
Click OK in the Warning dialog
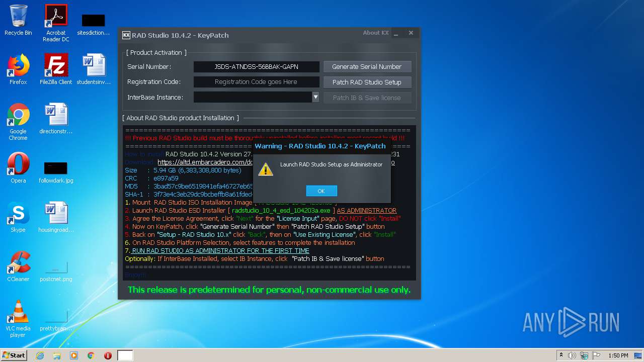pyautogui.click(x=321, y=191)
